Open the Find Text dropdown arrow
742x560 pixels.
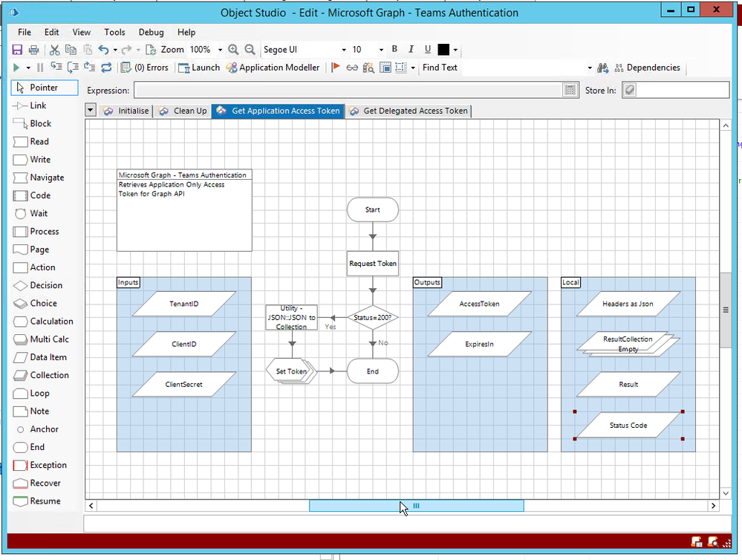590,68
